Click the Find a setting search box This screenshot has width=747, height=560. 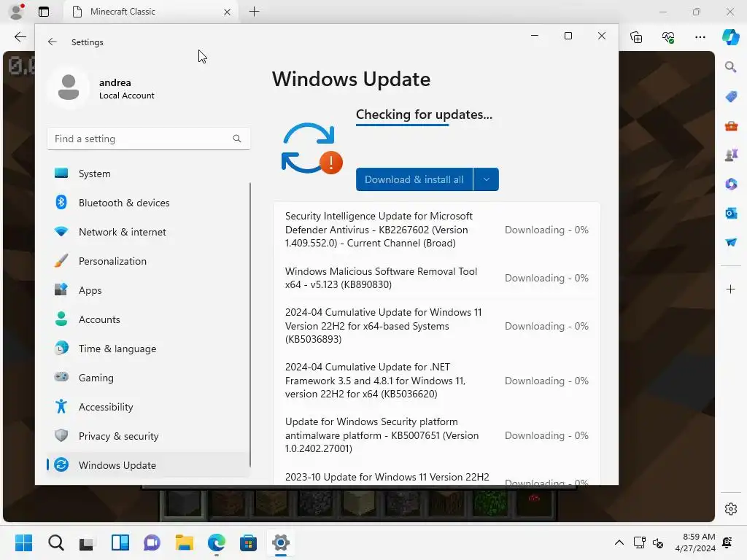pos(149,139)
